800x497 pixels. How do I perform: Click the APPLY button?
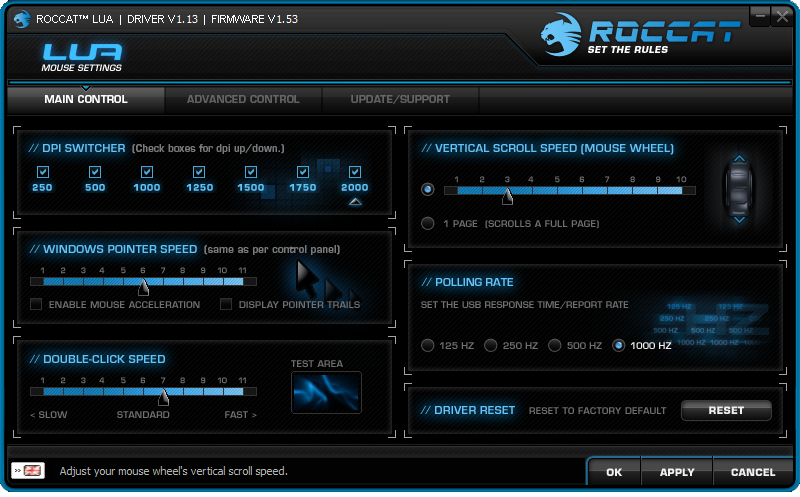[677, 472]
